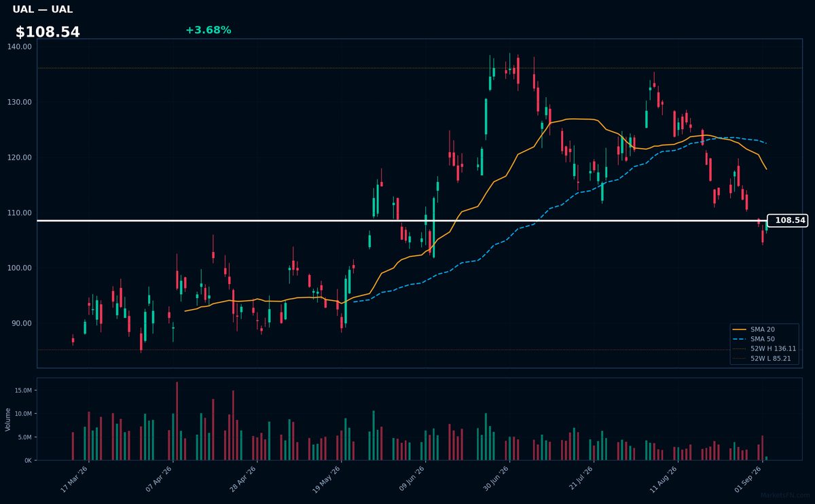The height and width of the screenshot is (504, 815).
Task: Click the 19 May '26 date label
Action: click(327, 480)
